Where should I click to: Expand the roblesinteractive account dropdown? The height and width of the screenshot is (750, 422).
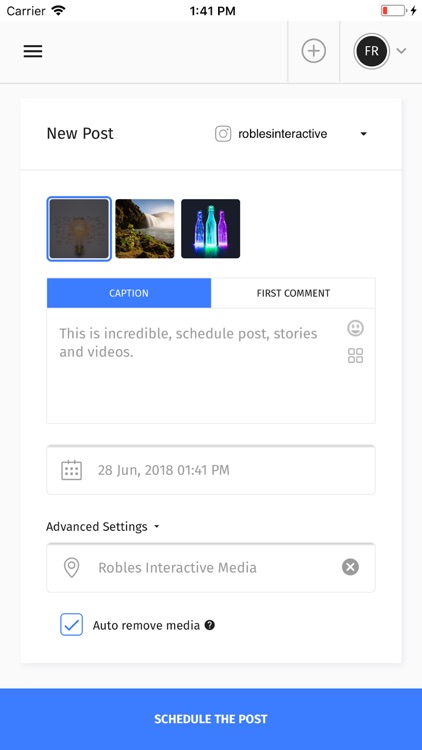click(364, 134)
